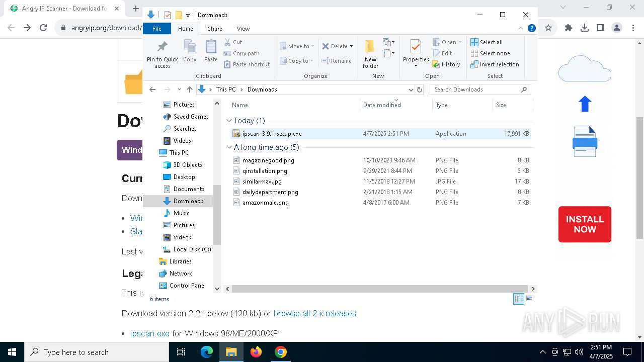This screenshot has width=644, height=362.
Task: Switch to details view layout icon
Action: pyautogui.click(x=518, y=299)
